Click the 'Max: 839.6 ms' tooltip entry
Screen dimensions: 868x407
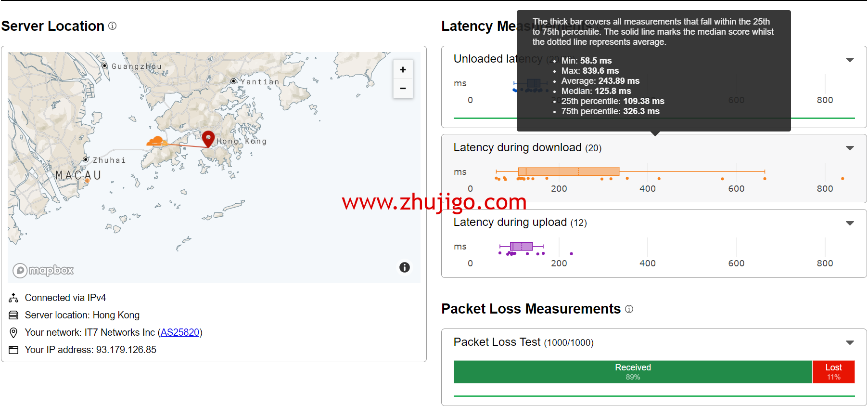coord(590,71)
